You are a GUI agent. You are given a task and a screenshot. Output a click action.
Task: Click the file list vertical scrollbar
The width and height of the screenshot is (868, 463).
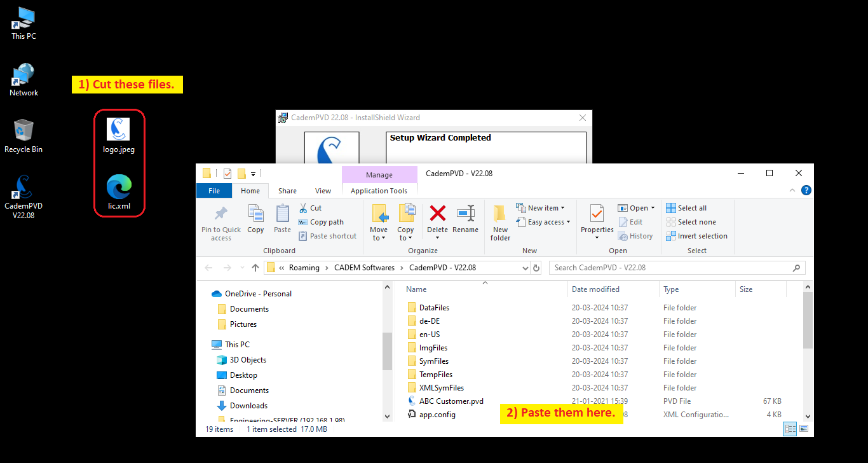click(808, 321)
